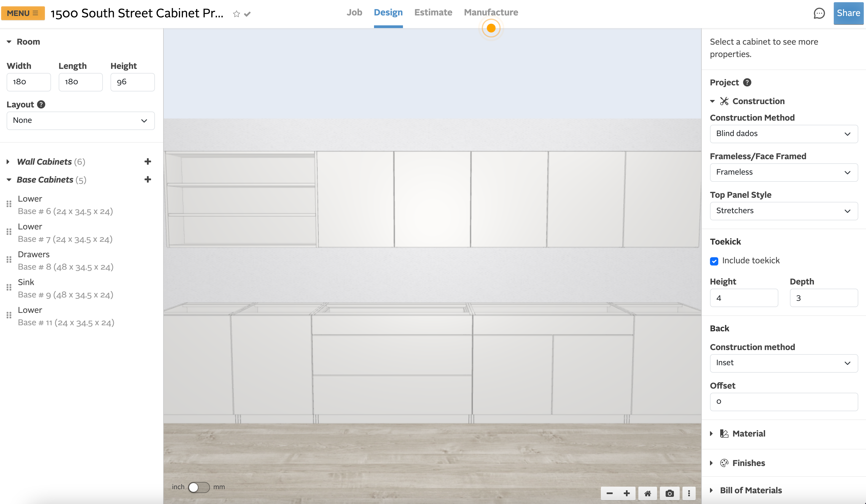Click the add Wall Cabinets plus icon

[x=148, y=161]
